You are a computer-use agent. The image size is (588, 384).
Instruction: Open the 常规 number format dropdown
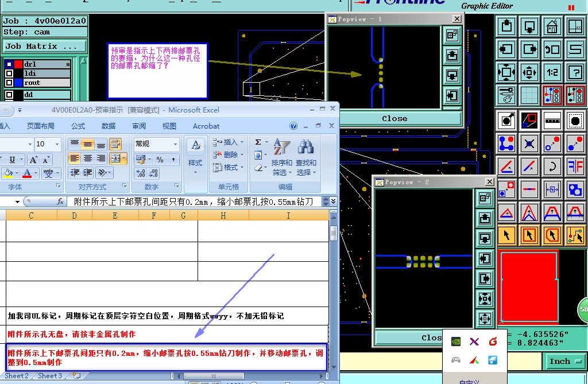point(175,144)
